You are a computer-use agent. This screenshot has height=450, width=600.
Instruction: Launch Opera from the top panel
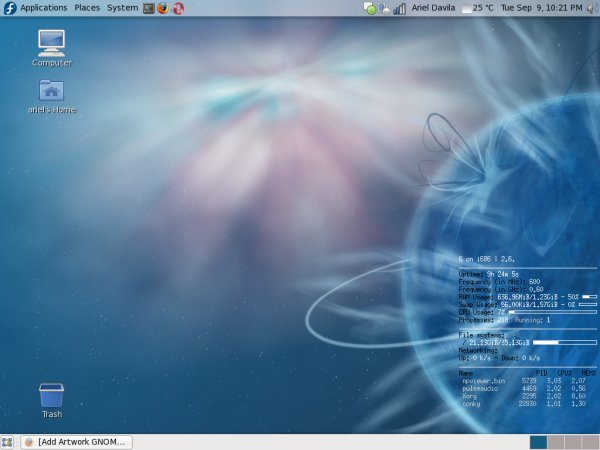click(178, 8)
